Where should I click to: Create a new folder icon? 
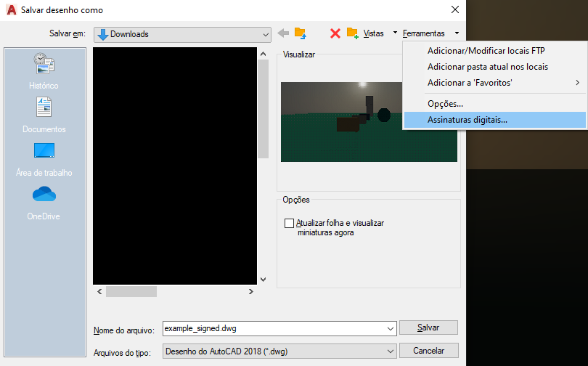click(x=353, y=33)
